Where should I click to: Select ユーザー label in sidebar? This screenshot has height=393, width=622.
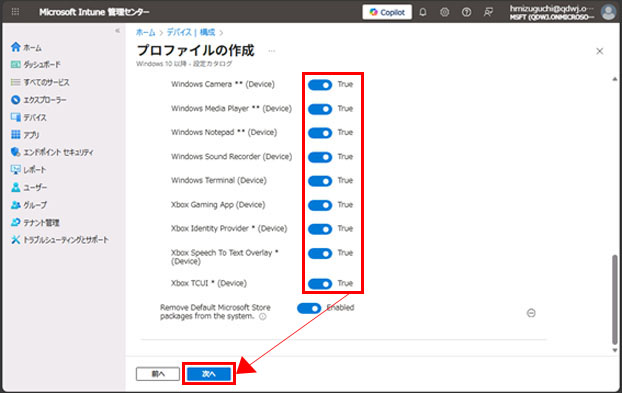(35, 187)
